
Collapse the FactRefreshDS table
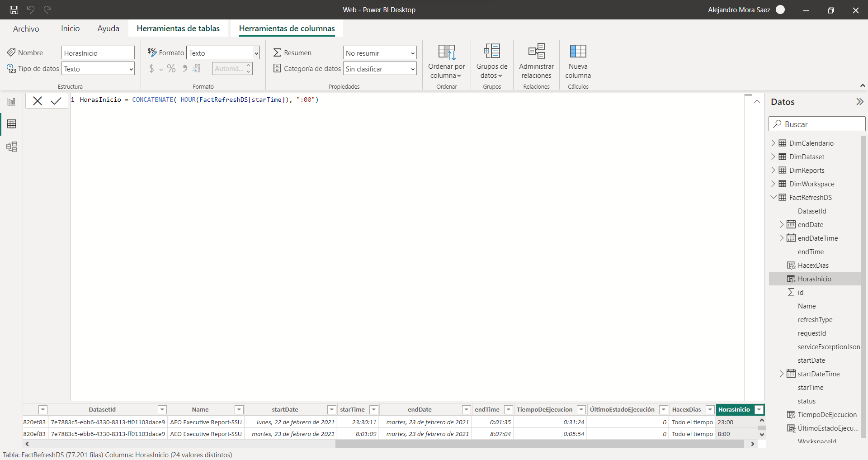(773, 197)
